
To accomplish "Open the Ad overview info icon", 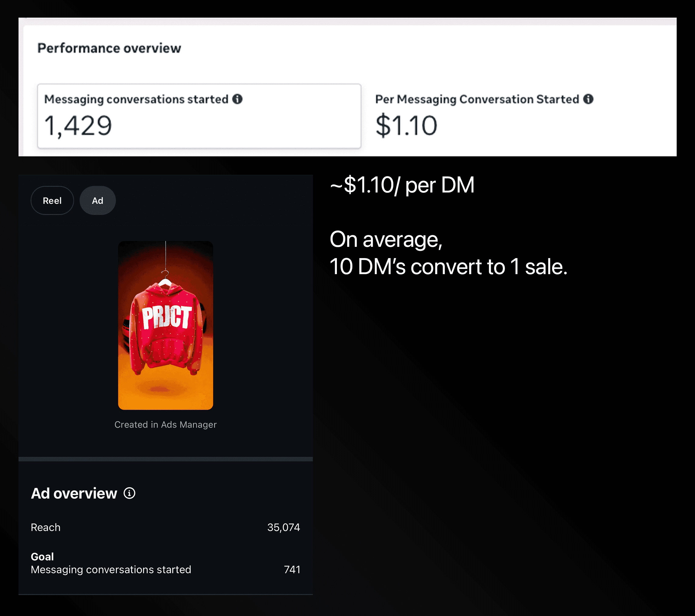I will pos(129,493).
